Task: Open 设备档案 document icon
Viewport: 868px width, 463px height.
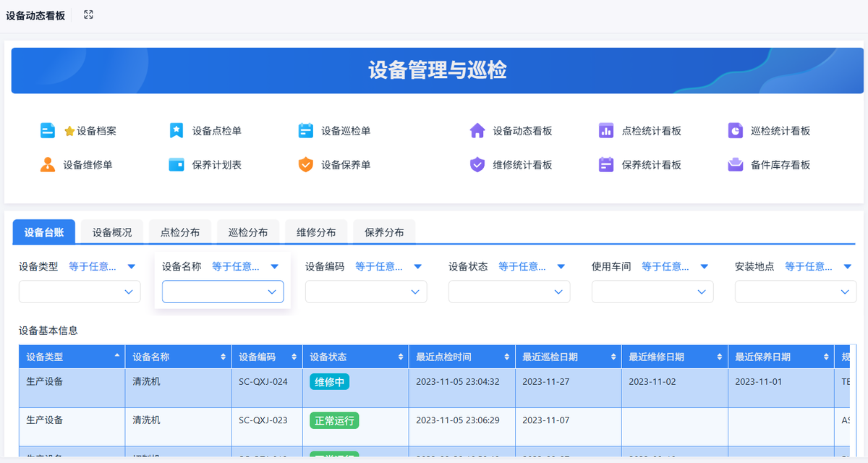Action: (x=48, y=131)
